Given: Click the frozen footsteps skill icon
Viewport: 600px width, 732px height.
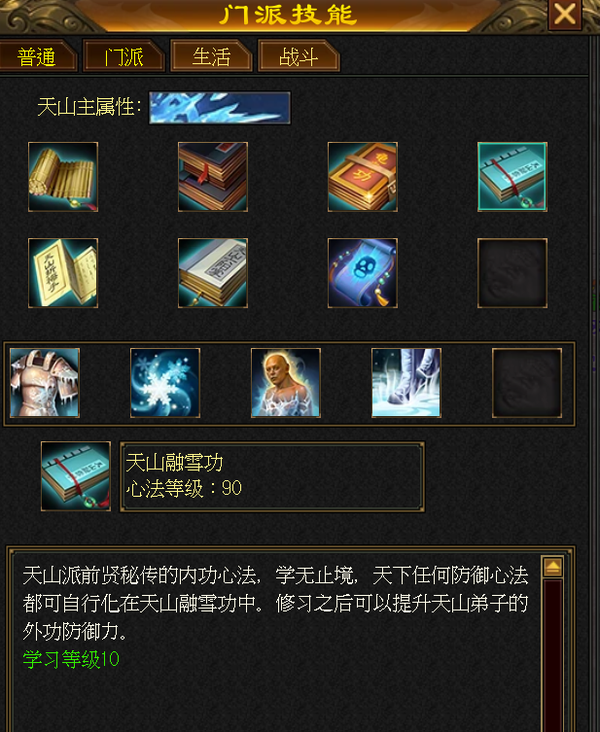Looking at the screenshot, I should tap(406, 383).
